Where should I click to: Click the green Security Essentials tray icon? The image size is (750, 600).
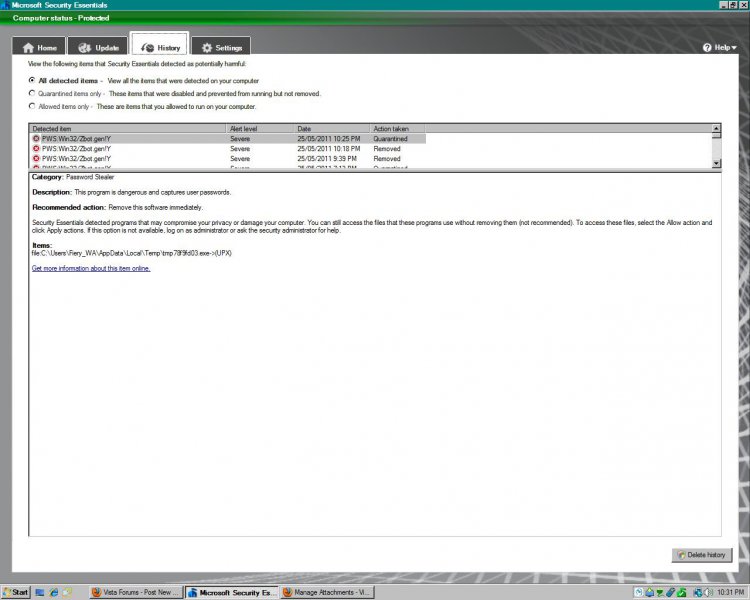click(x=682, y=592)
